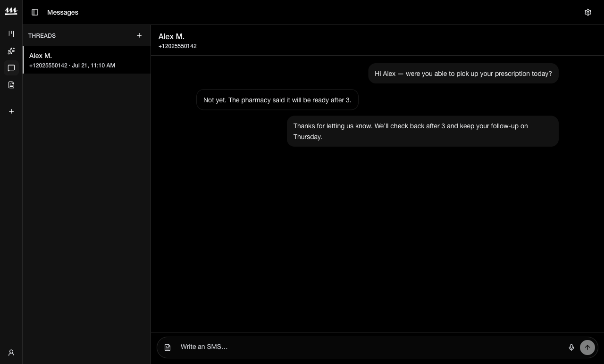Viewport: 604px width, 364px height.
Task: Click the Write an SMS input field
Action: [370, 347]
